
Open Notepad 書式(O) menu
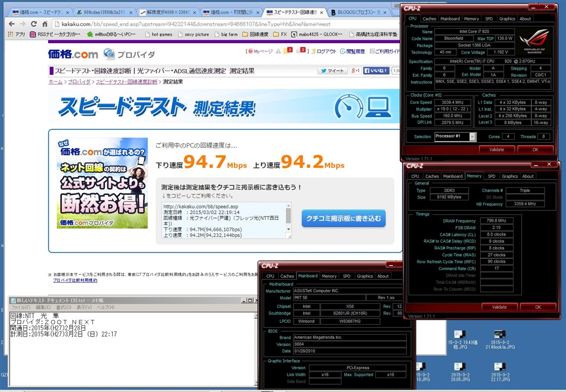64,308
